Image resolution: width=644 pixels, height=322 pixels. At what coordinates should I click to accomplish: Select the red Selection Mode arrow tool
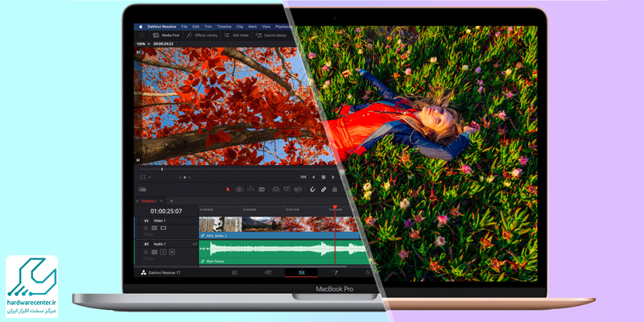(x=229, y=189)
